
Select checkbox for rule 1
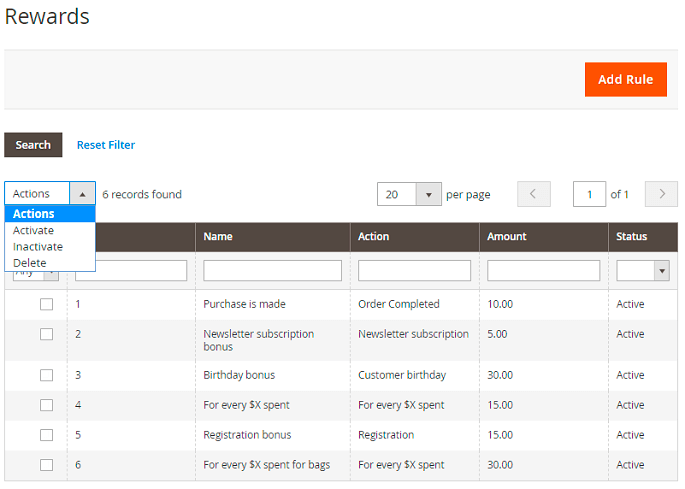tap(46, 305)
